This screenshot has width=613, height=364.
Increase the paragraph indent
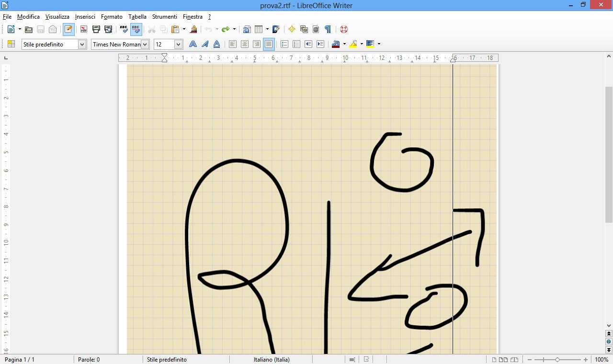[x=320, y=44]
